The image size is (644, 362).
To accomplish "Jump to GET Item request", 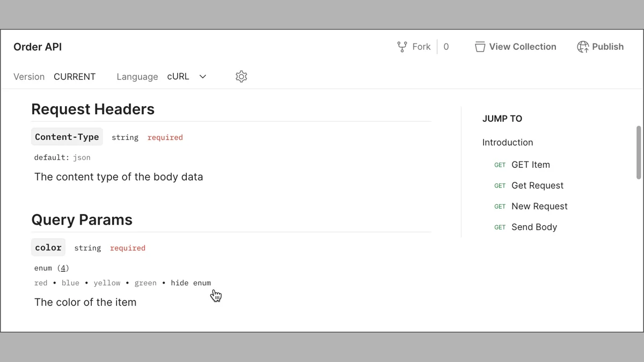I will pos(531,165).
